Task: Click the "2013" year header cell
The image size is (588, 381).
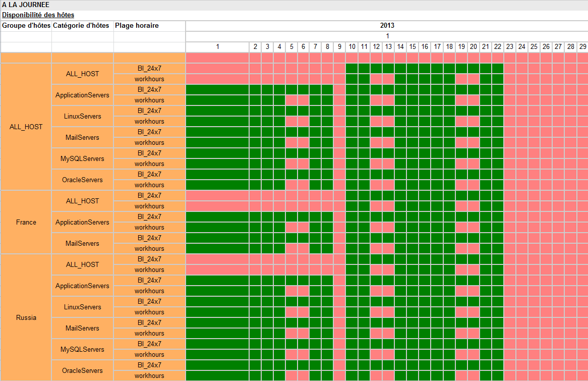Action: [387, 25]
